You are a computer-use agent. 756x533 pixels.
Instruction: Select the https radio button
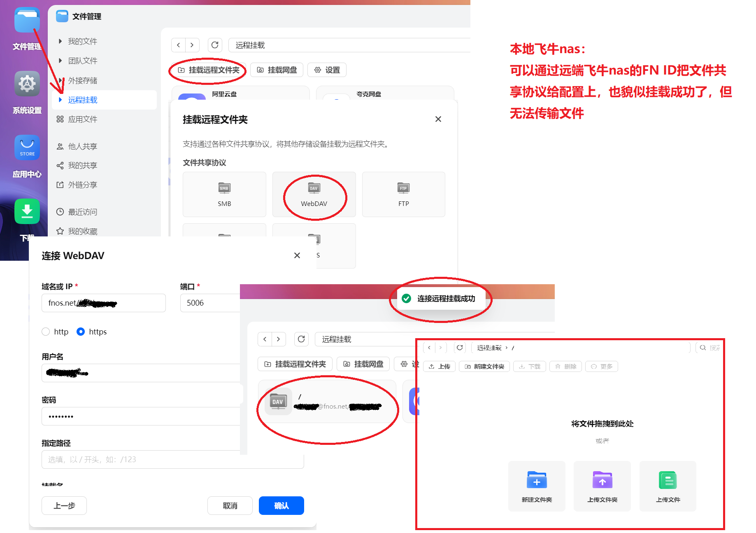(81, 332)
